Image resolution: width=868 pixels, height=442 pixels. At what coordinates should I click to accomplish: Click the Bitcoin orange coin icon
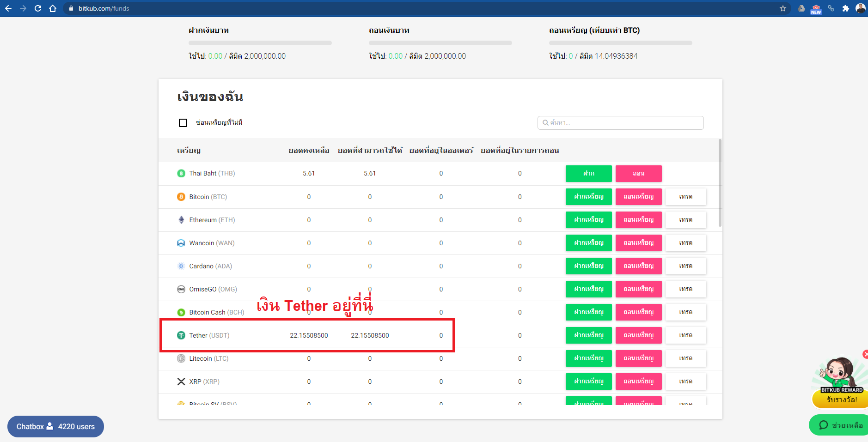tap(181, 197)
